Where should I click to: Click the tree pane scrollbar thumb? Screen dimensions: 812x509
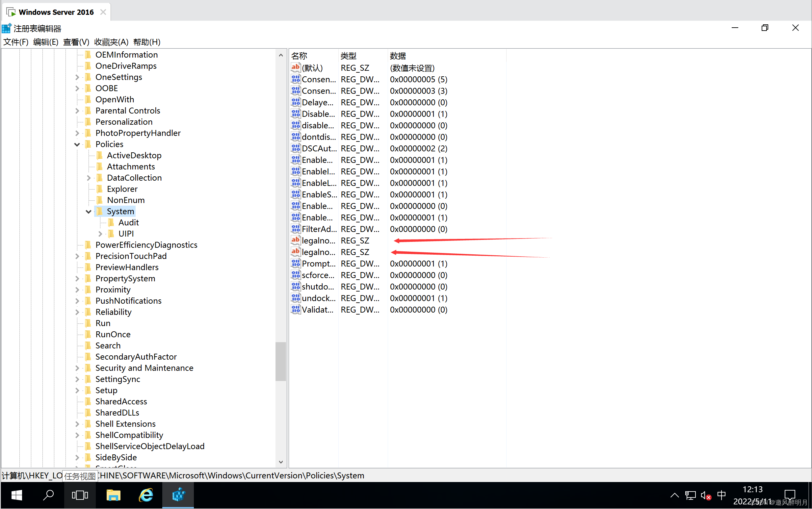(280, 361)
